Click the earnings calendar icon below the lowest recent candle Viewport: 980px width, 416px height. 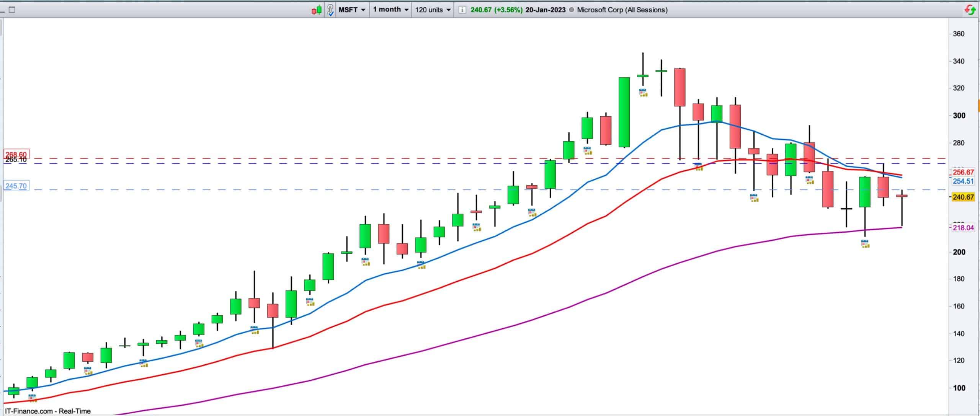[865, 244]
